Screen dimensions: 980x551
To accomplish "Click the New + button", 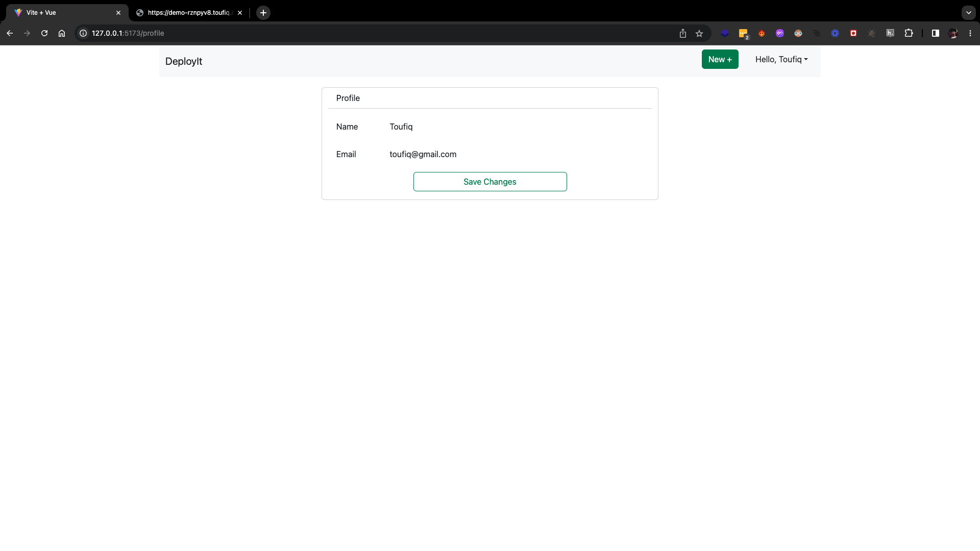I will click(x=720, y=60).
